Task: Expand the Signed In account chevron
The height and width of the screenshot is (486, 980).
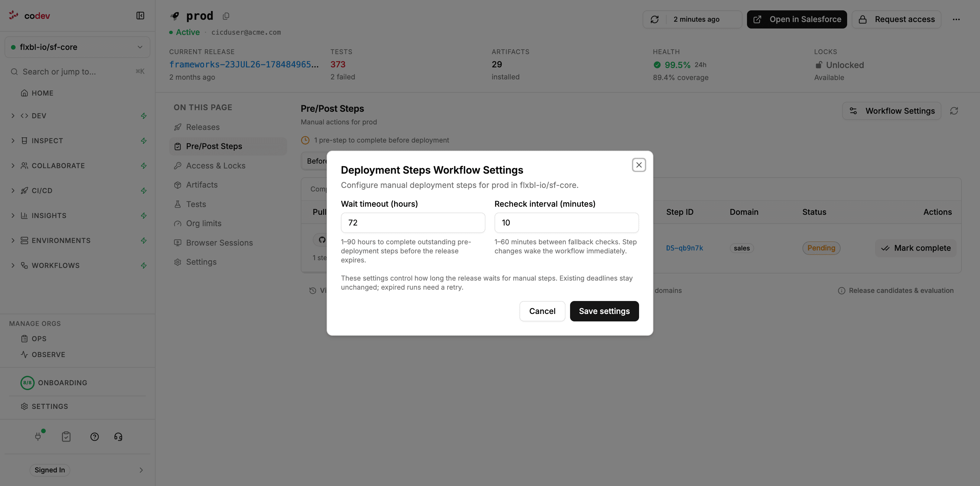Action: click(141, 470)
